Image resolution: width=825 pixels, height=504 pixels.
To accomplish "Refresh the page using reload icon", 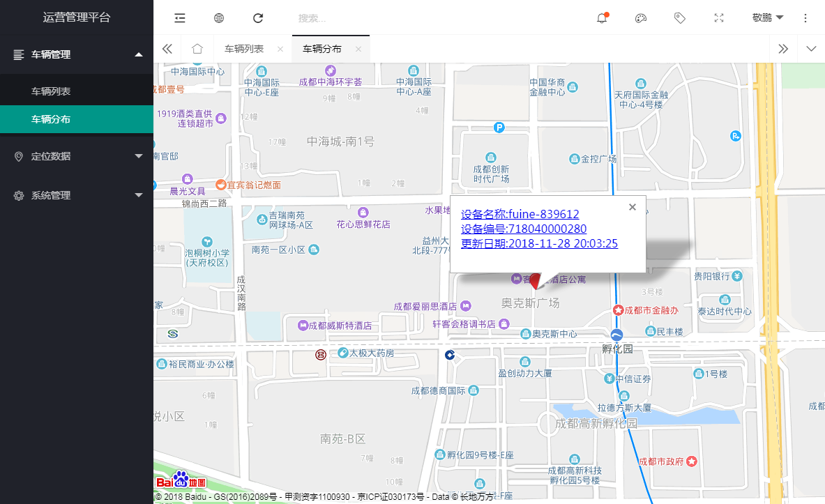I will (x=258, y=17).
